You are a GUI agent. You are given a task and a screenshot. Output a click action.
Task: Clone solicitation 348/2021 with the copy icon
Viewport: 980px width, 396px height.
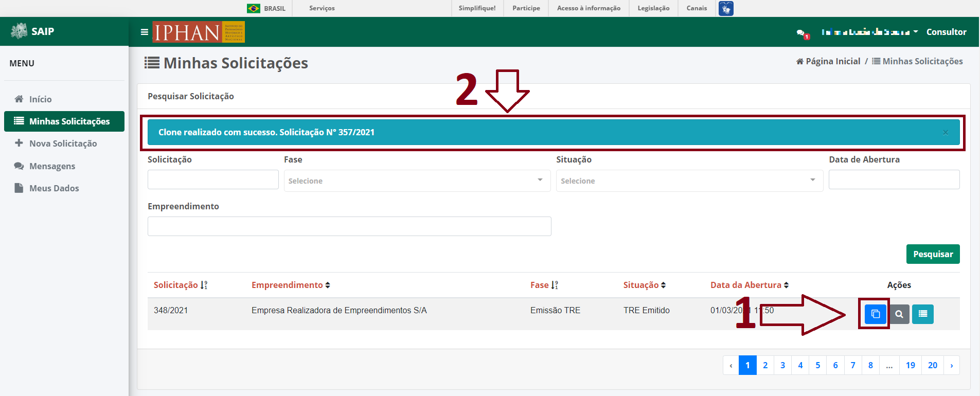tap(875, 314)
